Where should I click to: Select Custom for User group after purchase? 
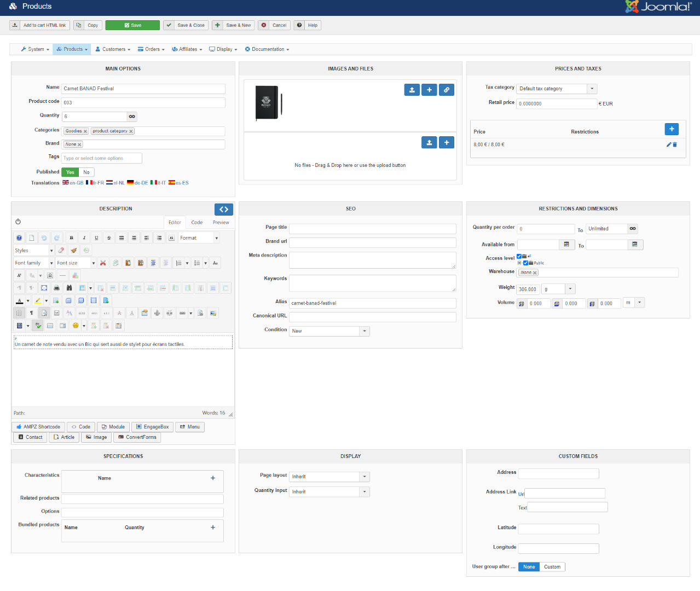pos(552,567)
